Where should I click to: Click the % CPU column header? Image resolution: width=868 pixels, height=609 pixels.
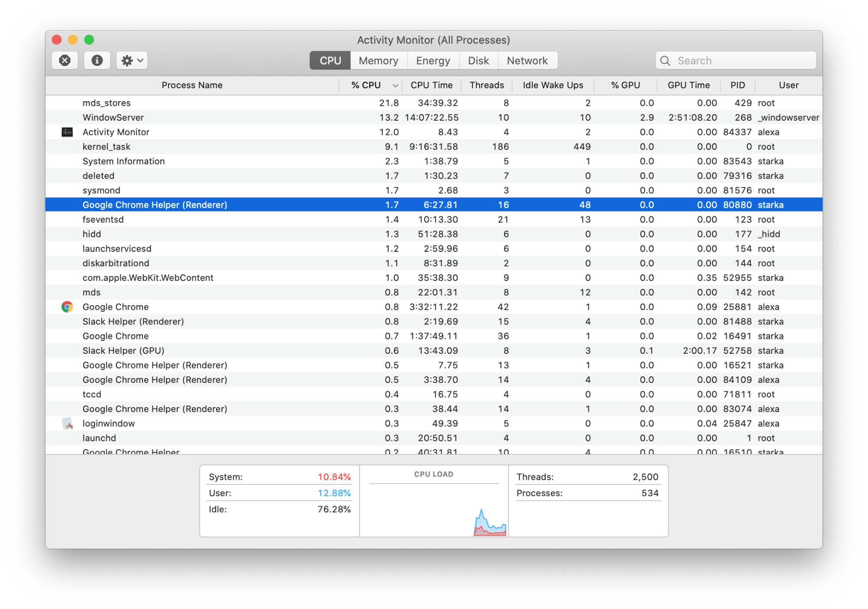click(x=361, y=86)
